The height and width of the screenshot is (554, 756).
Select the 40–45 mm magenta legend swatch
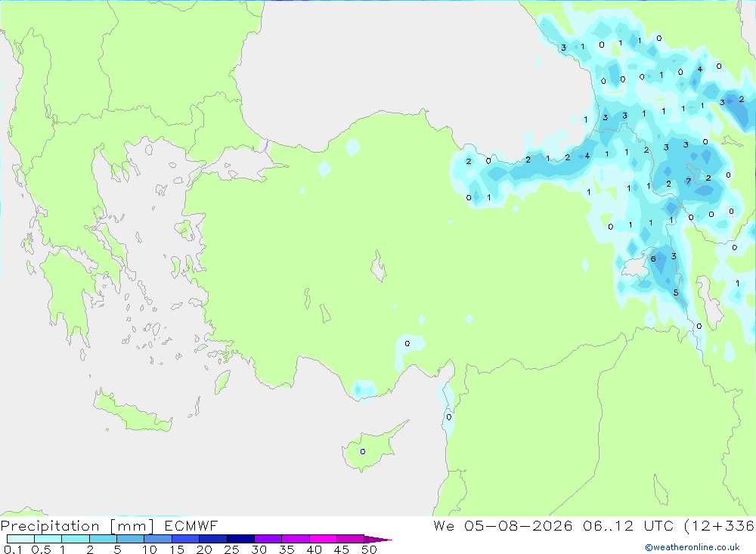(323, 539)
